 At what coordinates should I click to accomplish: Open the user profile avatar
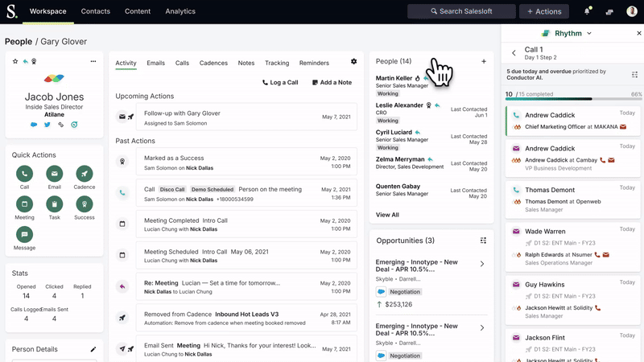[632, 11]
